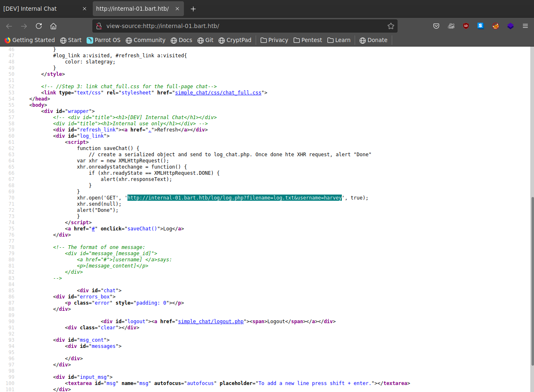Image resolution: width=534 pixels, height=392 pixels.
Task: Click the "#" href link on line 75
Action: (x=93, y=229)
